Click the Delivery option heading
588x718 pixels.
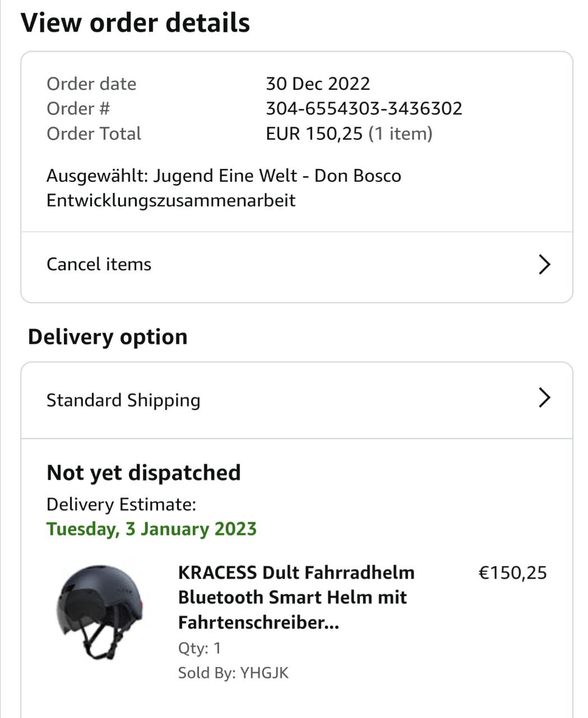(x=108, y=337)
